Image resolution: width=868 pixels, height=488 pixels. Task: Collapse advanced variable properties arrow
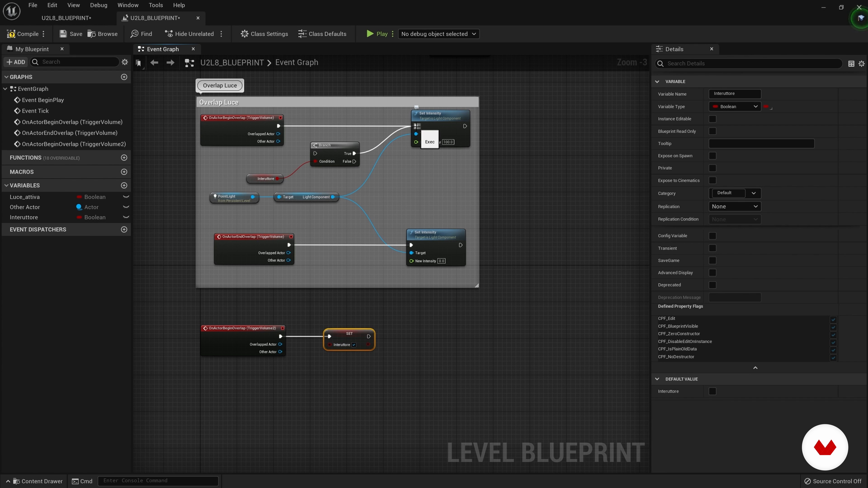755,368
